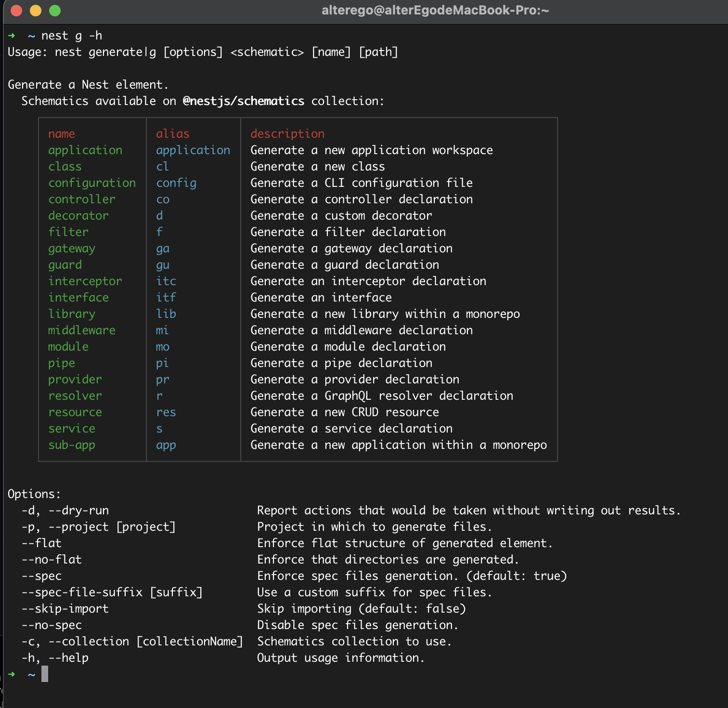Click the '--skip-import' option
The image size is (728, 708).
point(65,609)
